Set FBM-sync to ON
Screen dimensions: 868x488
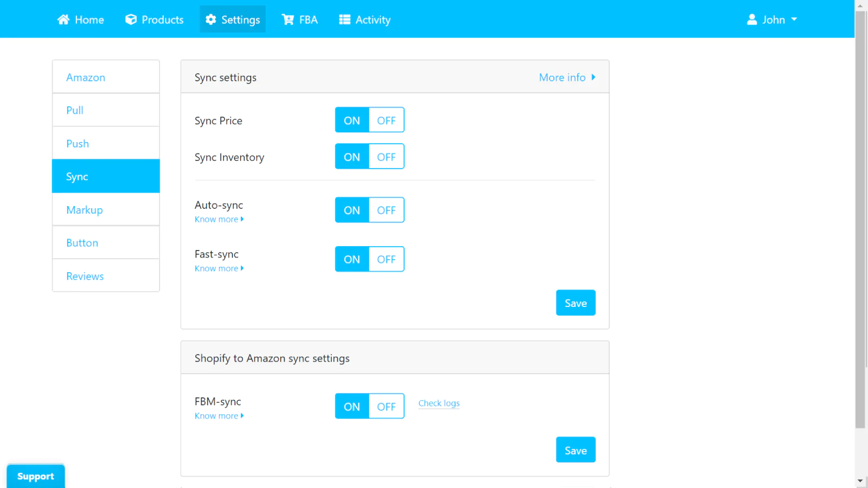click(x=352, y=406)
